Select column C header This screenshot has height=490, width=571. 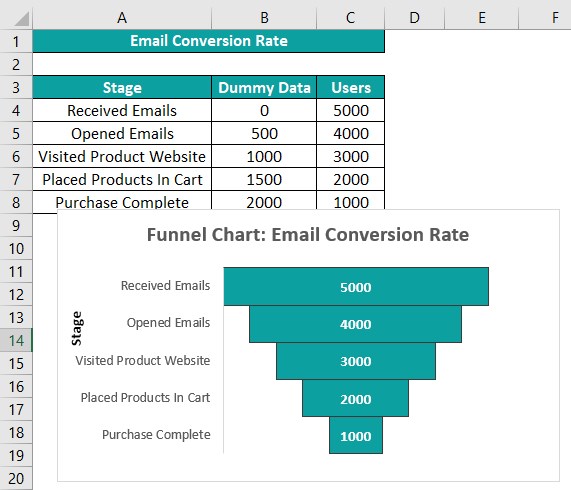pyautogui.click(x=350, y=17)
